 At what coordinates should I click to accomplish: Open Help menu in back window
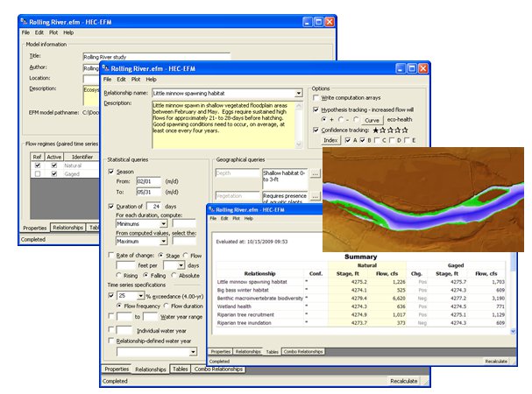(x=68, y=32)
